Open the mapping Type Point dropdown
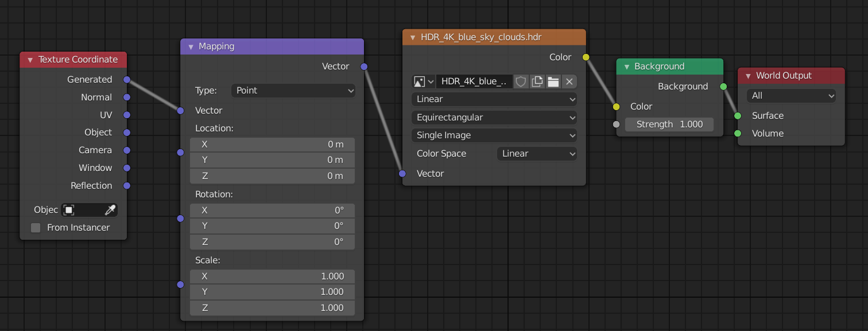The image size is (868, 331). (x=293, y=91)
